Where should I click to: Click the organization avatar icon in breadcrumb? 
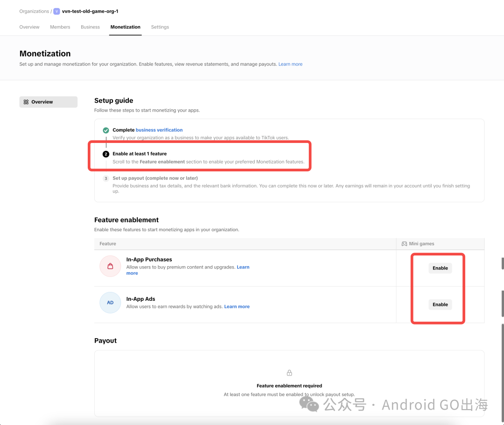pyautogui.click(x=56, y=11)
